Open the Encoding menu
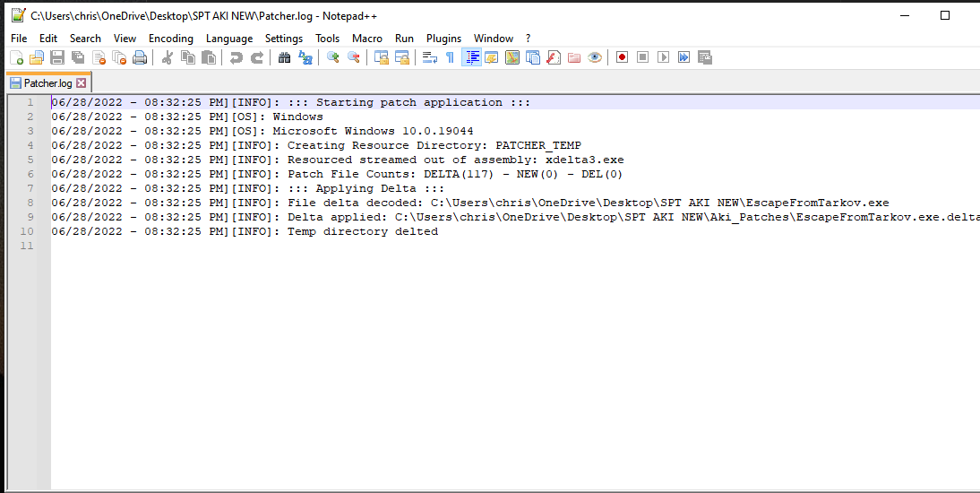The height and width of the screenshot is (493, 980). [x=171, y=39]
